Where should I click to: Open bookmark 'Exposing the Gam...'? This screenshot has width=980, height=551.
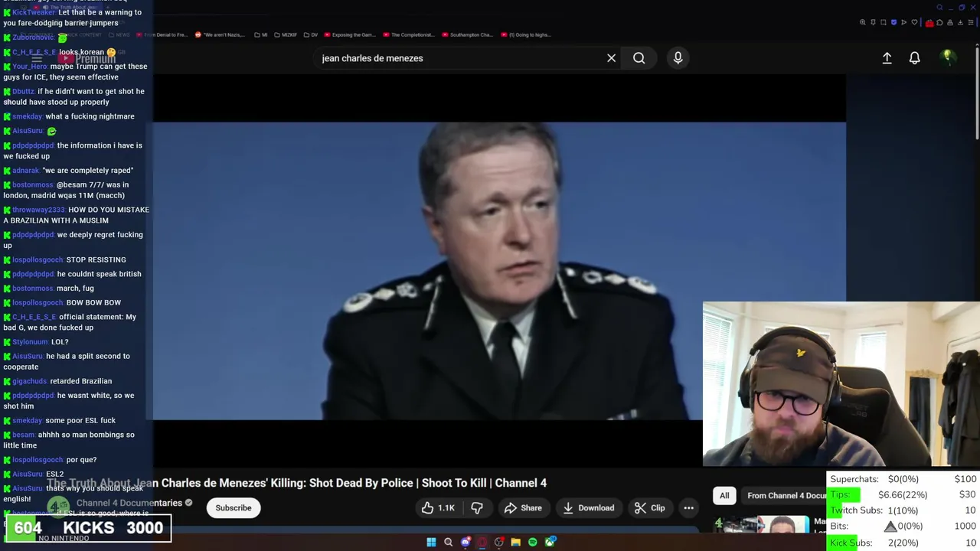pos(349,34)
